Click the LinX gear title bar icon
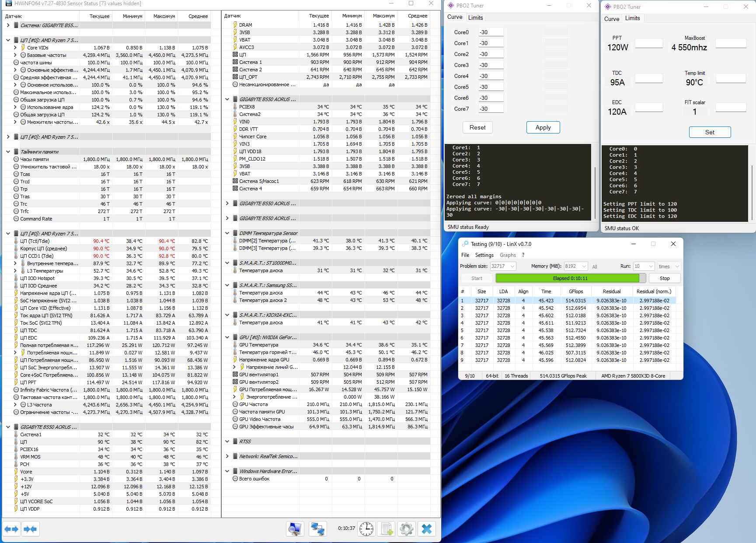The height and width of the screenshot is (543, 756). coord(466,244)
